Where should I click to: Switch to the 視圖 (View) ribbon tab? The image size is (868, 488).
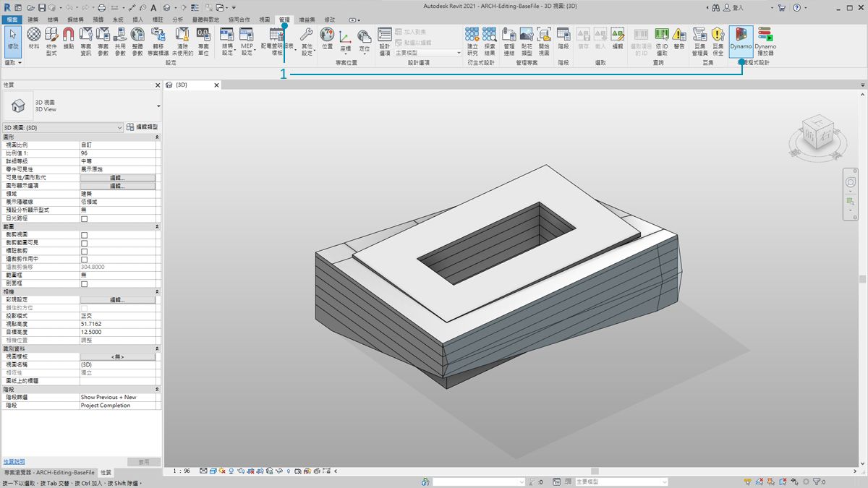tap(265, 20)
